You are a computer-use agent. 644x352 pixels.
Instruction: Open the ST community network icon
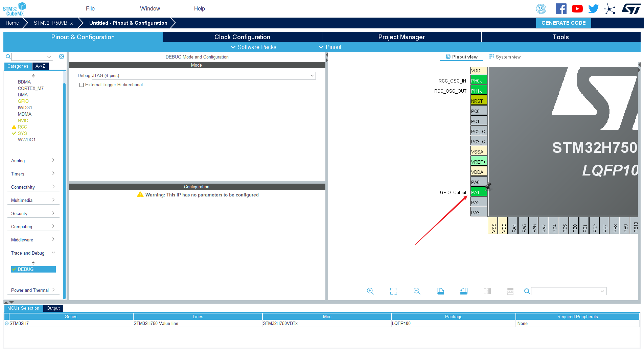609,9
